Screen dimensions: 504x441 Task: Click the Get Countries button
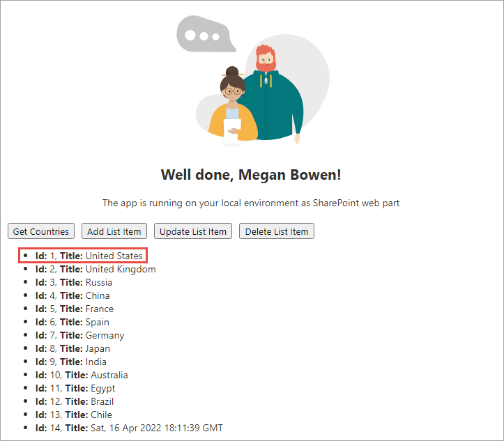[41, 231]
